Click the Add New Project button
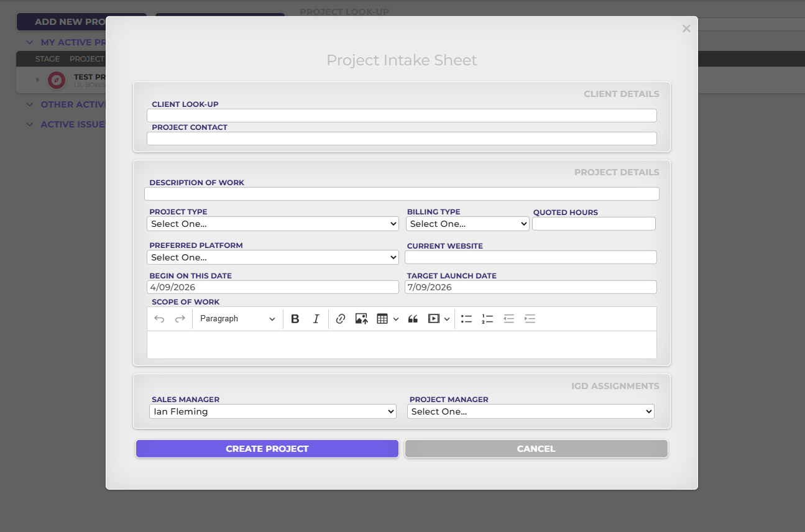805x532 pixels. [x=81, y=22]
